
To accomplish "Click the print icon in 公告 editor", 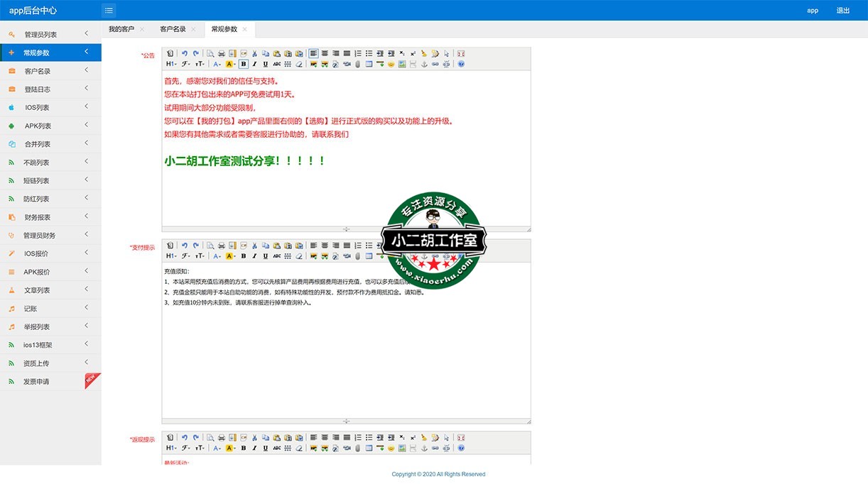I will tap(222, 53).
